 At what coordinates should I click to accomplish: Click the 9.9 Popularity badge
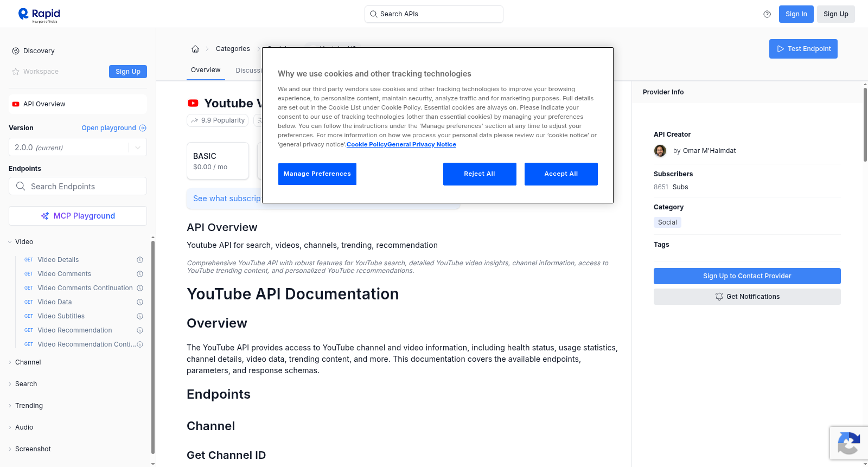[218, 120]
